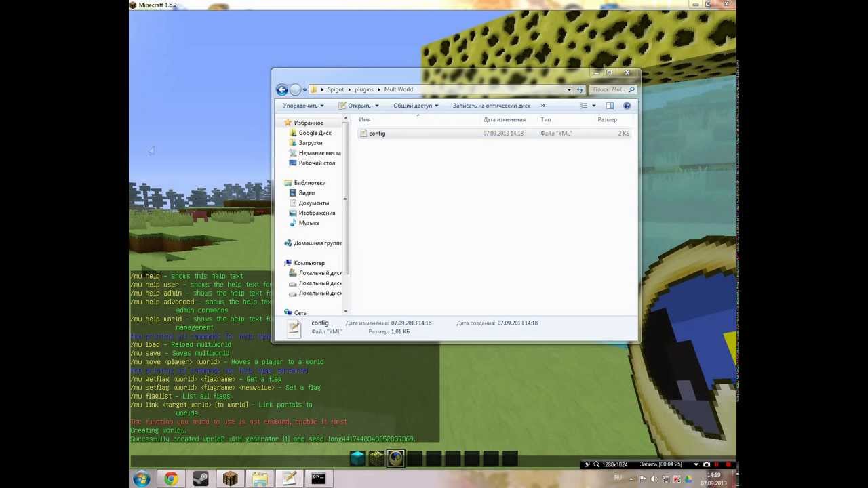Open Explorer help with the question-mark icon

[x=627, y=106]
